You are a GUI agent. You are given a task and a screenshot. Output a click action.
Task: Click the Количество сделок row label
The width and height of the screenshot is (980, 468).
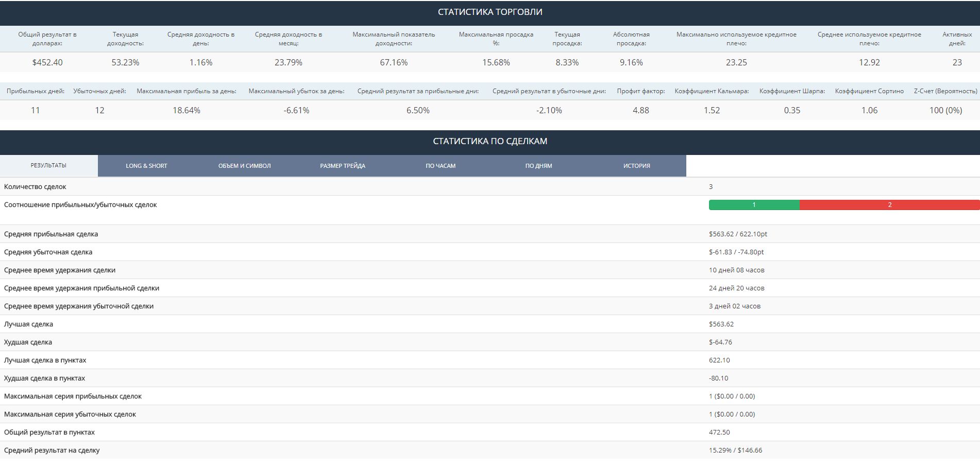(x=35, y=187)
